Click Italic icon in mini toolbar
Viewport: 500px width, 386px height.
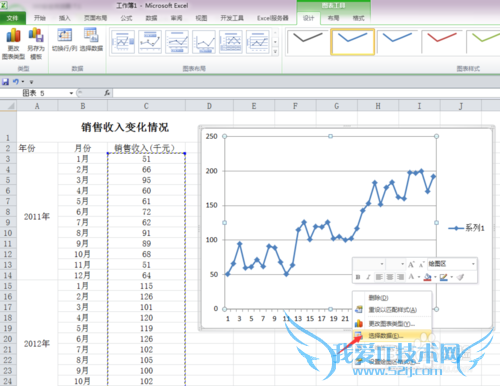(368, 277)
